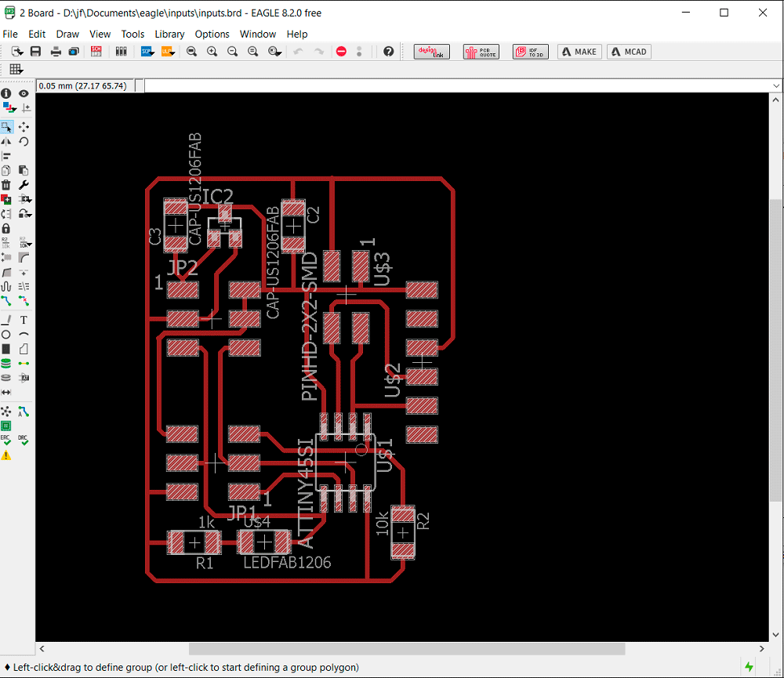
Task: Select the Via tool
Action: [6, 364]
